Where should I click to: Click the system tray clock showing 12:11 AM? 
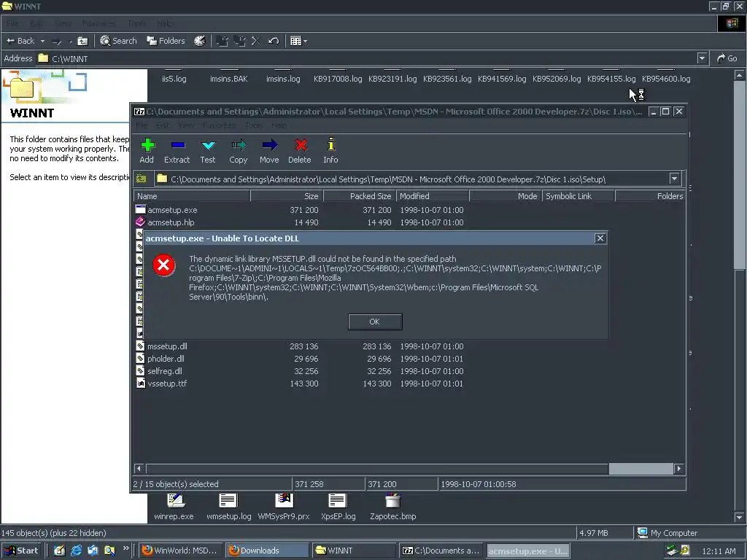[x=719, y=551]
